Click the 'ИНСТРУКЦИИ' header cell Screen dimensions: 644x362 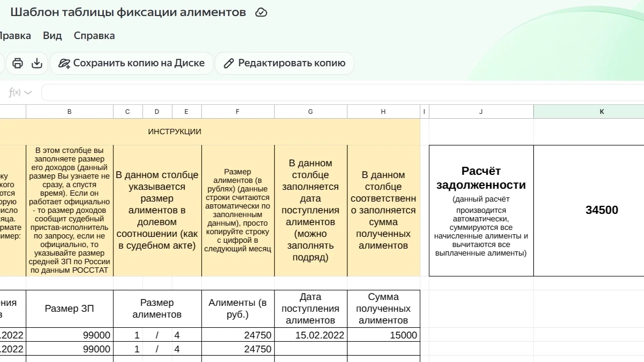click(x=210, y=132)
